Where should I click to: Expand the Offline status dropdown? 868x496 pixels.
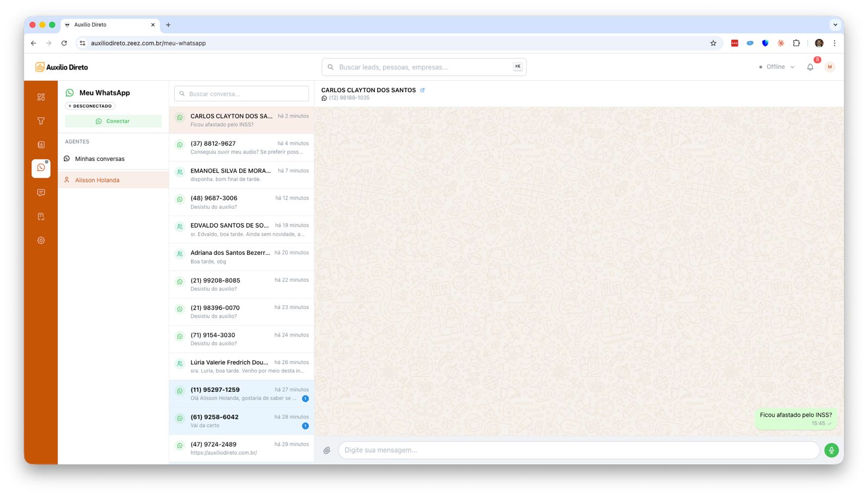[x=777, y=67]
